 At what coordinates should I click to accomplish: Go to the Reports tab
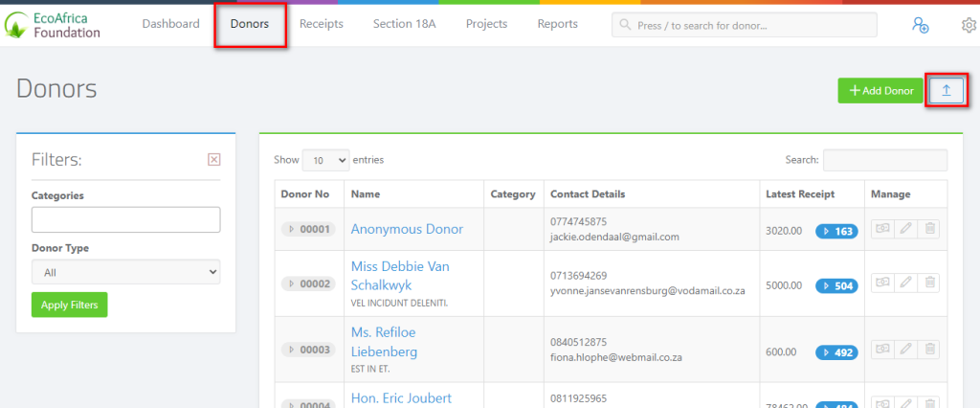558,24
